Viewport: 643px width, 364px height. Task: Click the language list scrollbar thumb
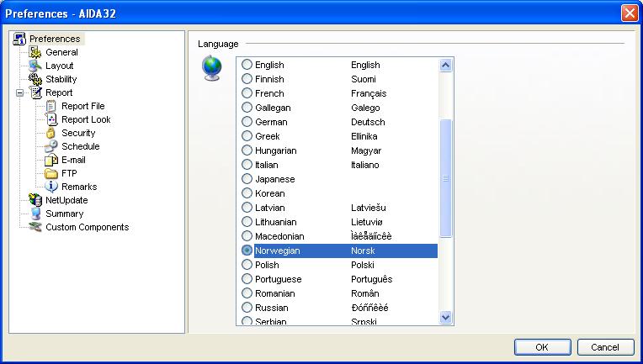[x=445, y=178]
